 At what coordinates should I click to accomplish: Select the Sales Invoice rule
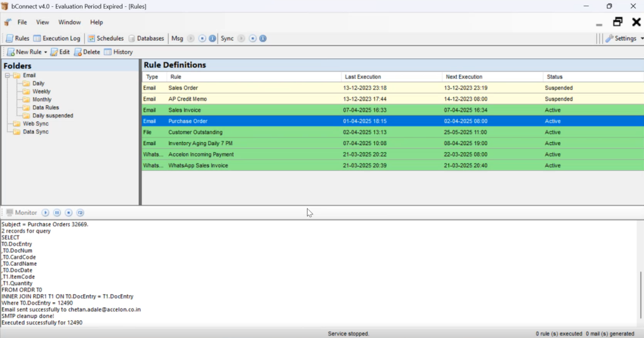click(393, 110)
